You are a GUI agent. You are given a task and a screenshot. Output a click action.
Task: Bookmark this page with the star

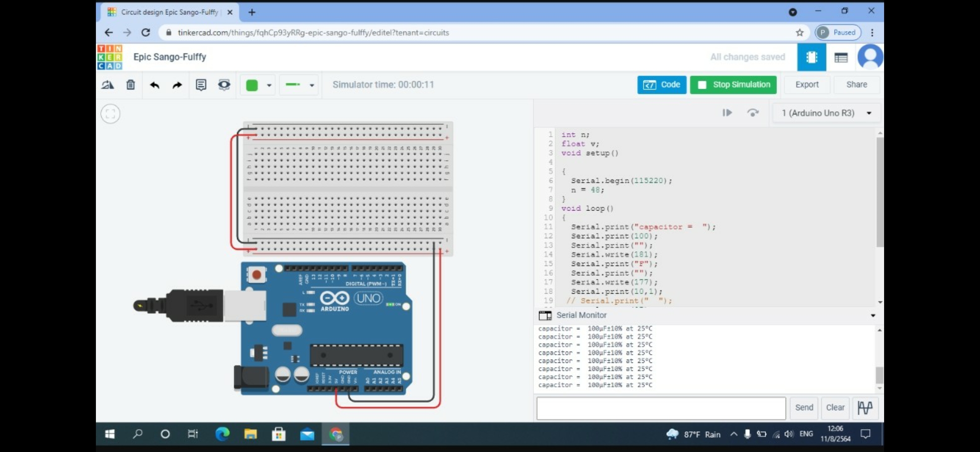(x=799, y=33)
